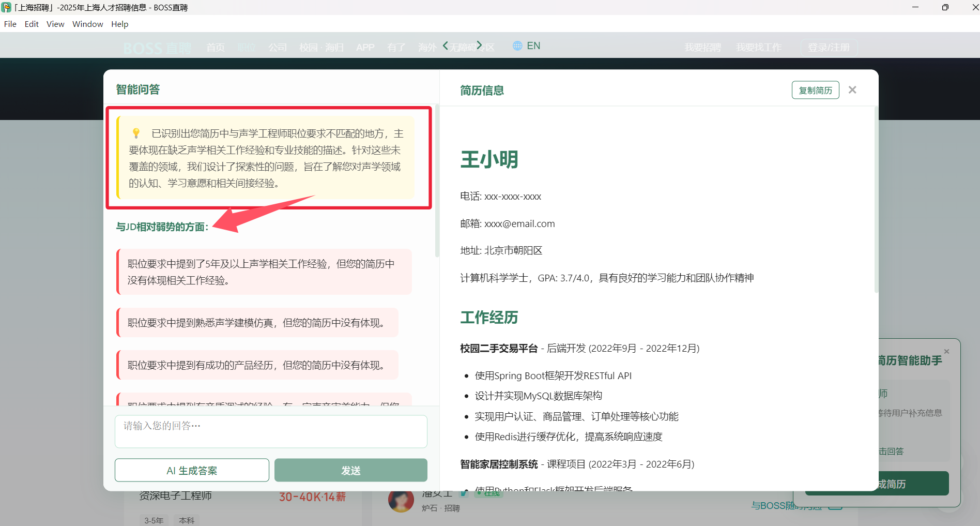Click the 30-40K·14薪 salary text
980x526 pixels.
pos(312,497)
